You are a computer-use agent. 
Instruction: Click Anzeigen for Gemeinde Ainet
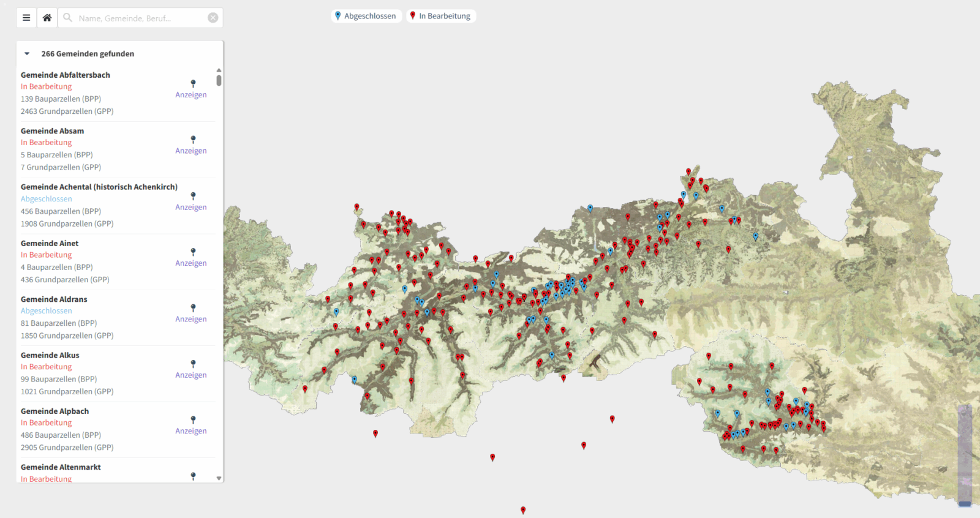coord(190,263)
